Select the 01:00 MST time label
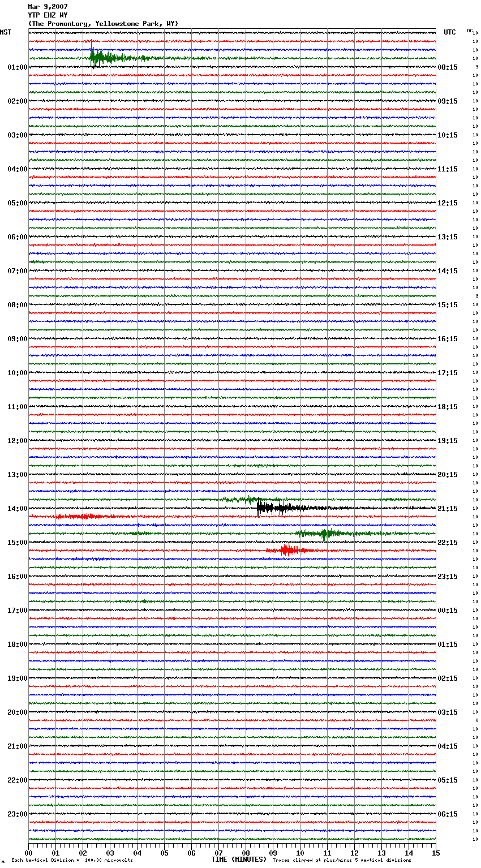The width and height of the screenshot is (481, 868). (18, 67)
